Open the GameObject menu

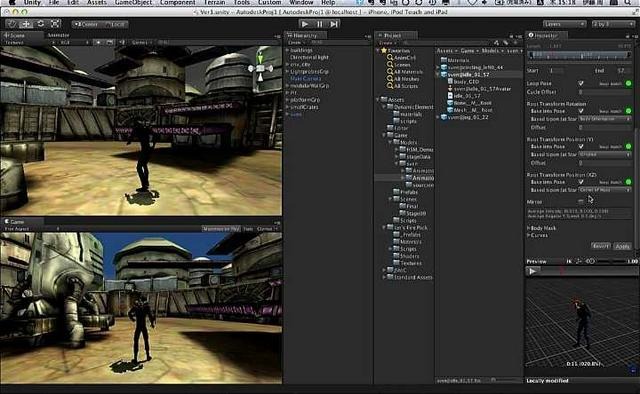coord(132,2)
